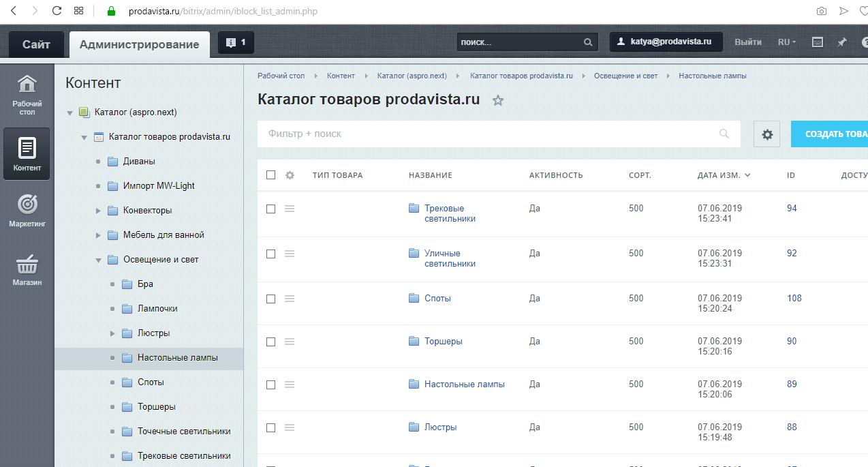Pin the admin panel with pushpin icon
The image size is (868, 467).
(842, 42)
